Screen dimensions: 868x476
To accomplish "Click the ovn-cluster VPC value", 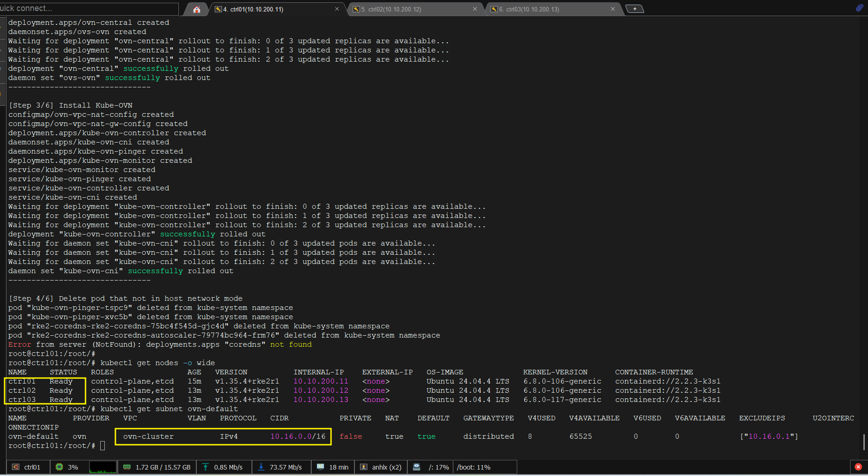I will click(x=148, y=436).
